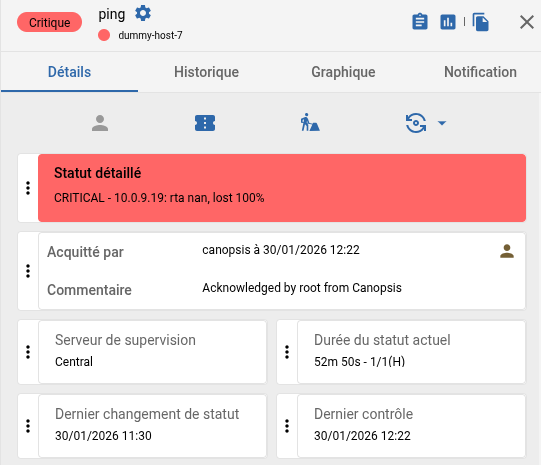Click the red host status dot
Image resolution: width=541 pixels, height=465 pixels.
[104, 35]
